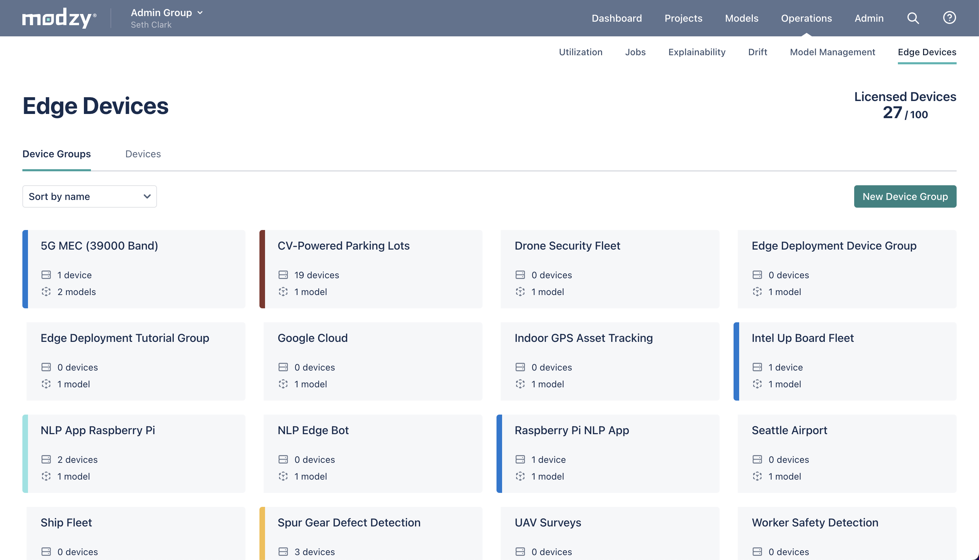
Task: Open the Model Management sub-tab
Action: point(832,52)
